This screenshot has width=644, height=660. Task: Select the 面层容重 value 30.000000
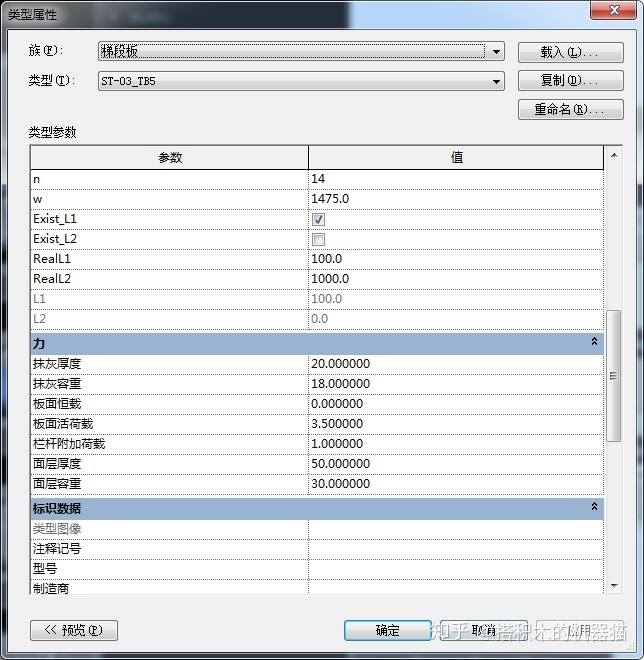point(456,484)
